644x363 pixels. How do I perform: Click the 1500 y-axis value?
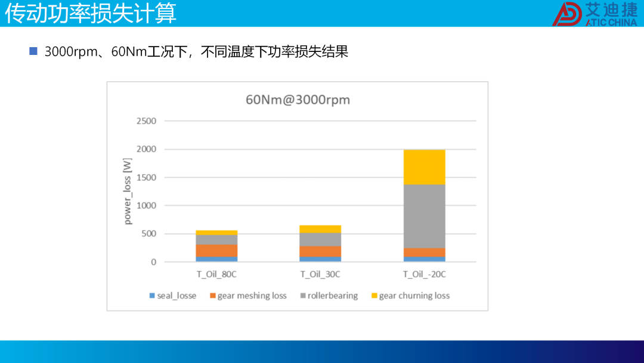(146, 177)
